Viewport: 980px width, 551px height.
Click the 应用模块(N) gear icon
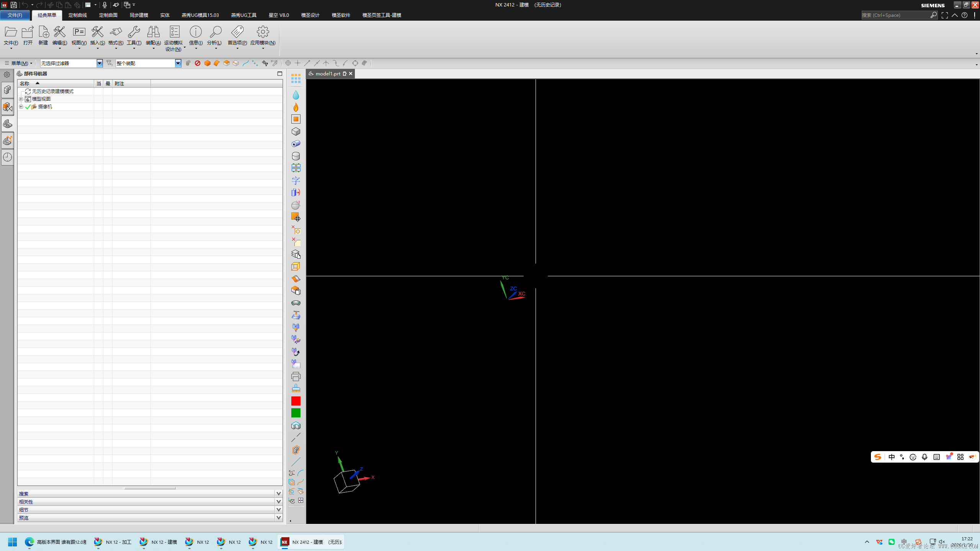point(263,32)
